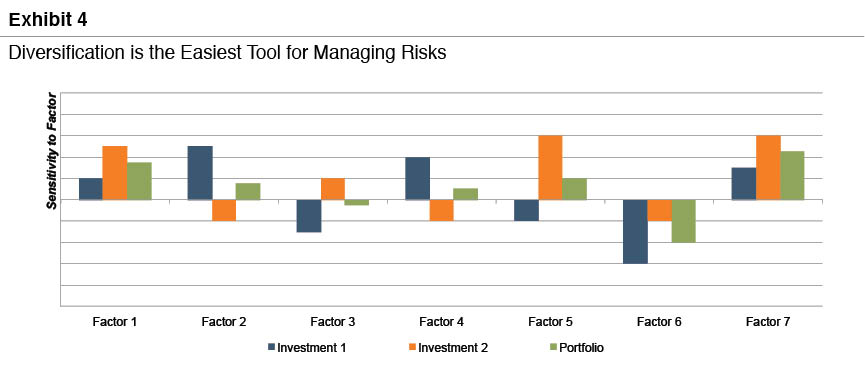Viewport: 865px width, 379px height.
Task: Select the tall blue Factor 6 bar
Action: pyautogui.click(x=635, y=232)
